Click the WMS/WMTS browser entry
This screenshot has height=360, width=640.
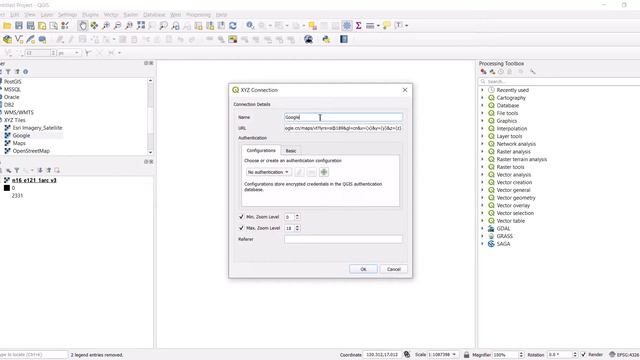click(x=19, y=112)
